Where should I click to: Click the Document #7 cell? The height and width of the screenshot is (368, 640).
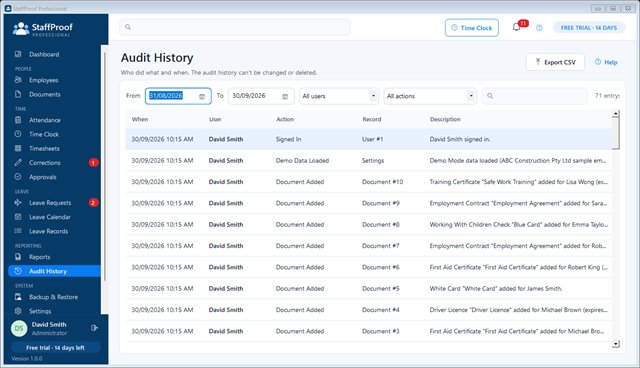point(381,246)
